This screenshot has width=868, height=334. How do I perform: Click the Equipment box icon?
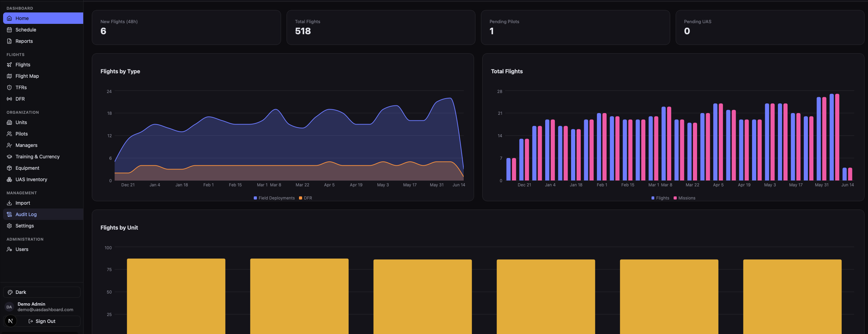tap(9, 168)
